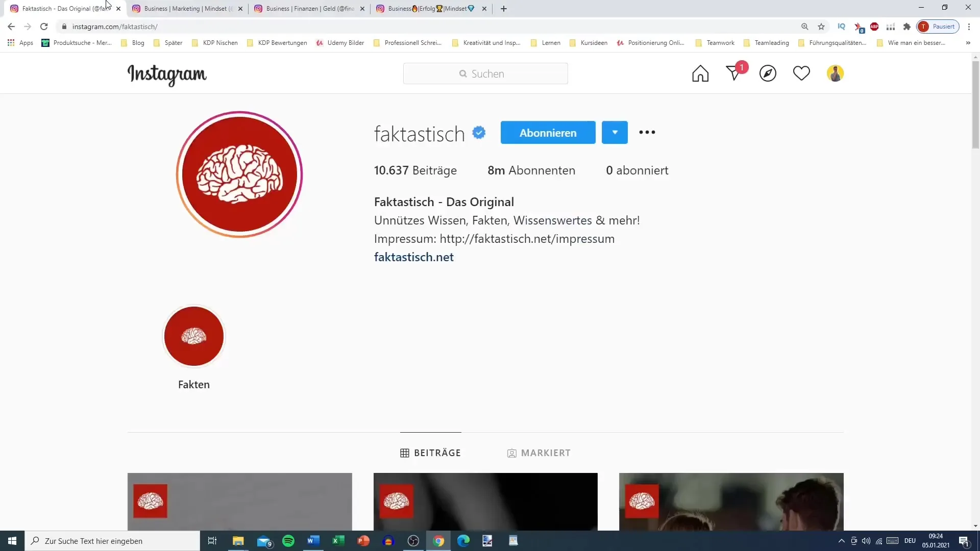Click the 0 abonniert following count
The width and height of the screenshot is (980, 551).
[637, 170]
